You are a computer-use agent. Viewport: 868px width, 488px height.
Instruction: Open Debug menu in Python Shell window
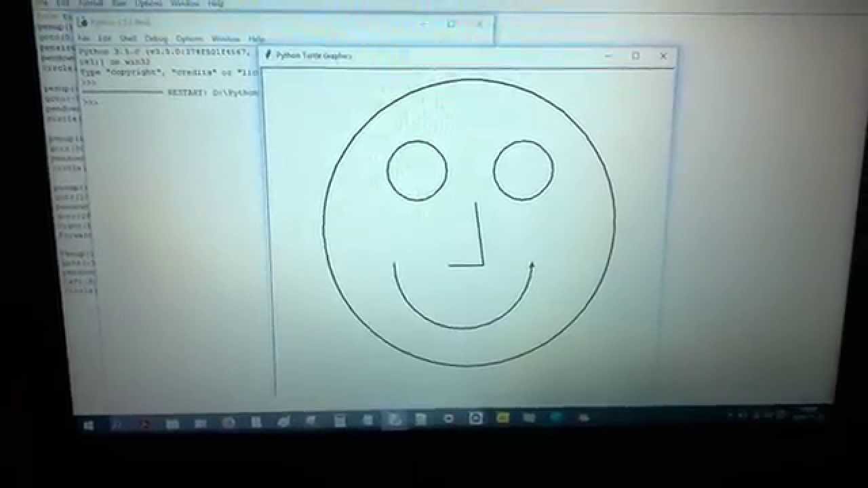155,39
